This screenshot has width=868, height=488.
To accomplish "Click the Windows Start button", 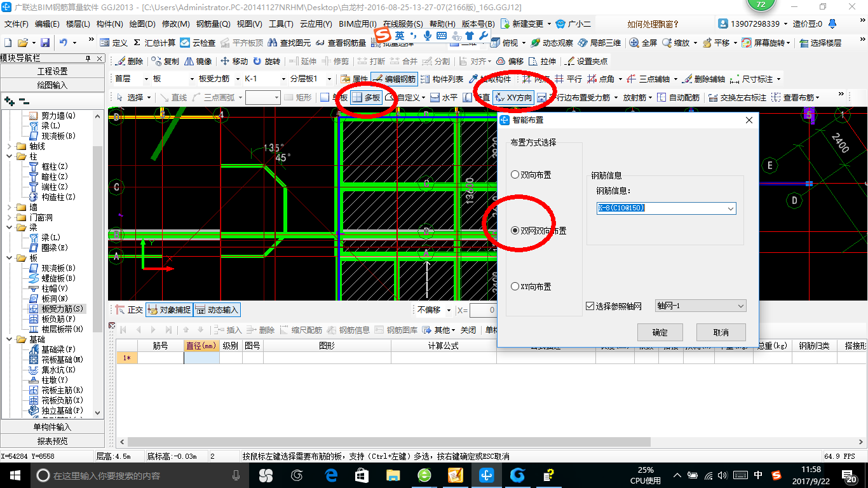I will pos(15,475).
